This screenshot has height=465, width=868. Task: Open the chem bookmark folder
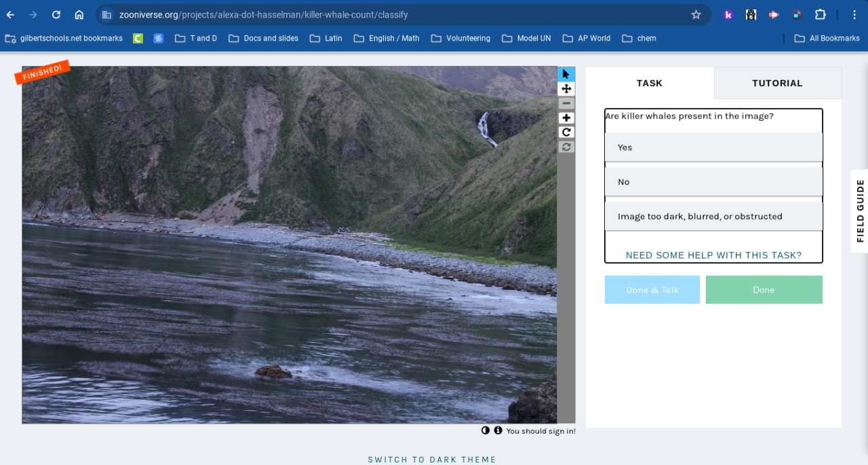click(639, 38)
